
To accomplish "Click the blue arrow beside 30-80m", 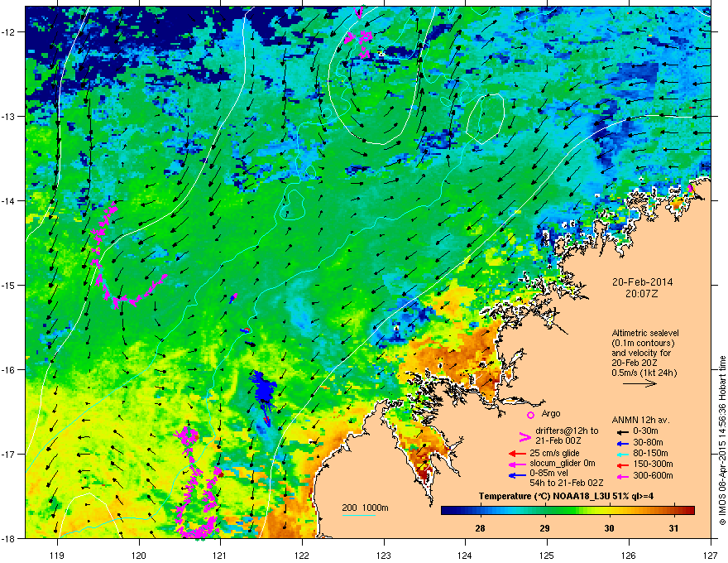I will pos(622,443).
